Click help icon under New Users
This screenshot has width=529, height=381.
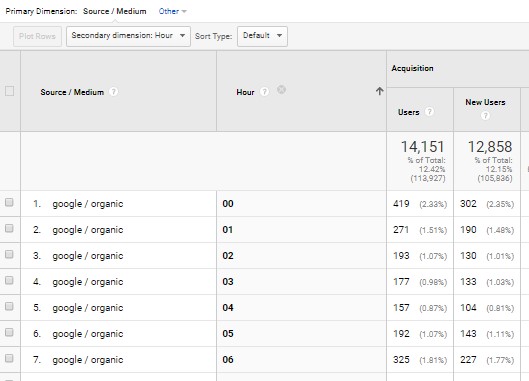pos(485,116)
